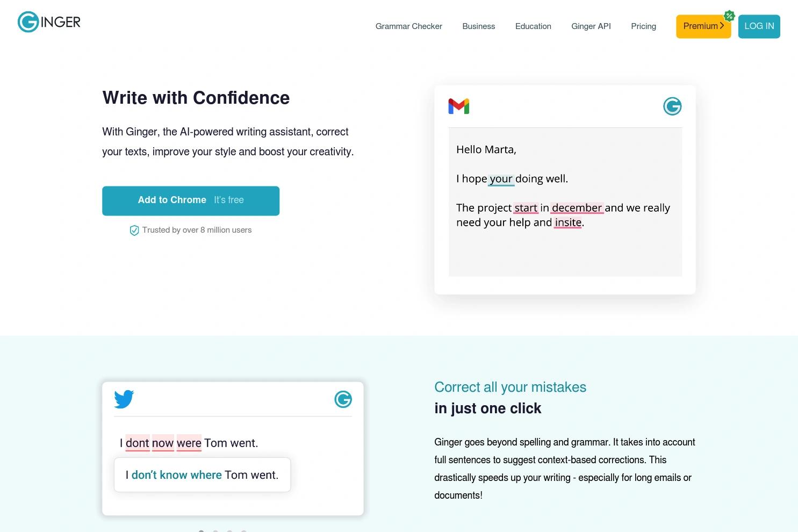Click the Add to Chrome button
This screenshot has height=532, width=798.
click(x=191, y=200)
